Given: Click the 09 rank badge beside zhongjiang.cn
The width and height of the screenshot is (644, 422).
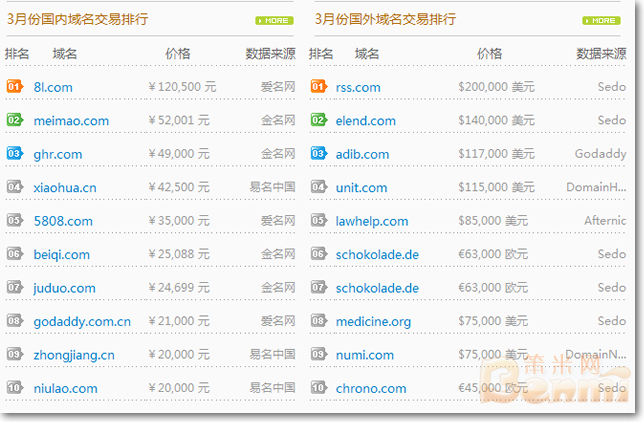Looking at the screenshot, I should pyautogui.click(x=15, y=354).
